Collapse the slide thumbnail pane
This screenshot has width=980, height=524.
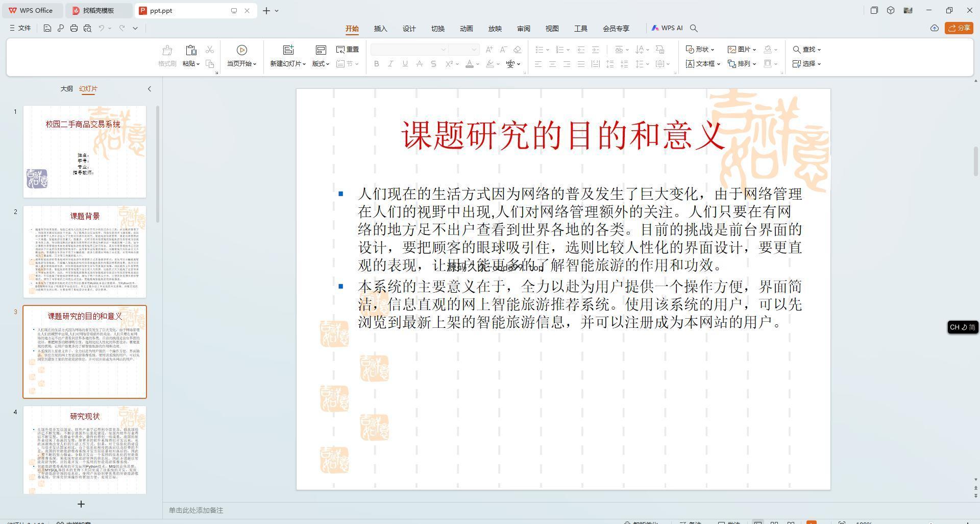(x=150, y=89)
